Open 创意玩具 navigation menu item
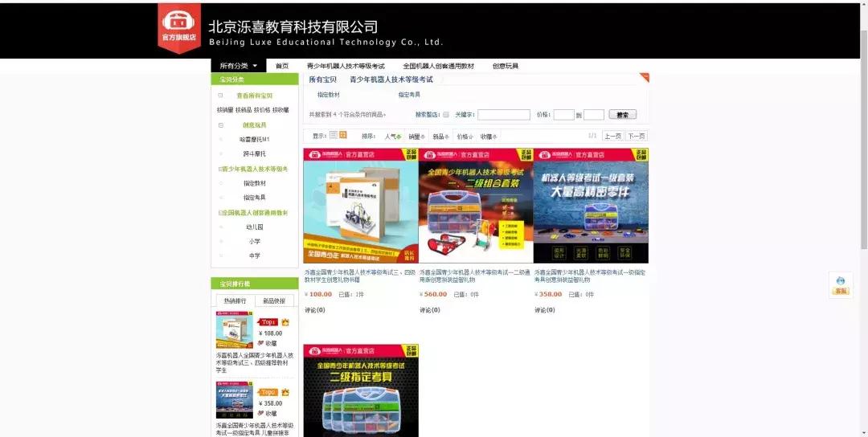 coord(506,66)
